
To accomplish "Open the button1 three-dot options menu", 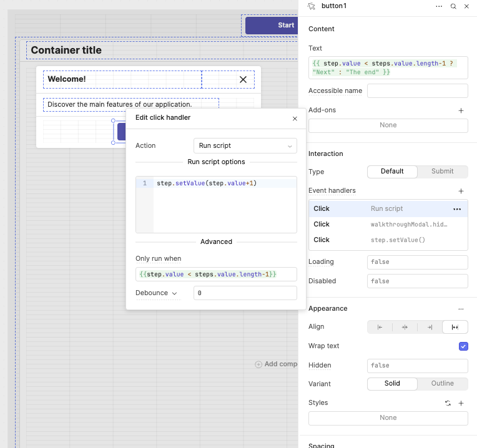I will [439, 6].
